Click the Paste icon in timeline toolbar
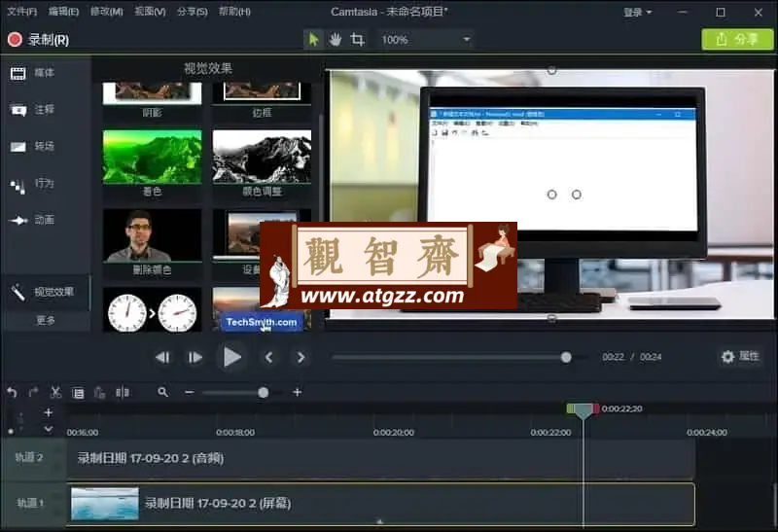Screen dimensions: 778x532 coord(100,393)
